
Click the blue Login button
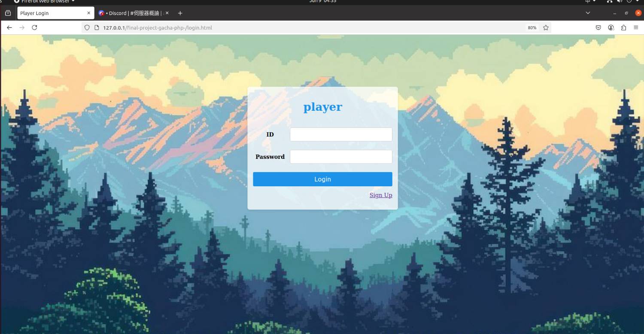(322, 179)
